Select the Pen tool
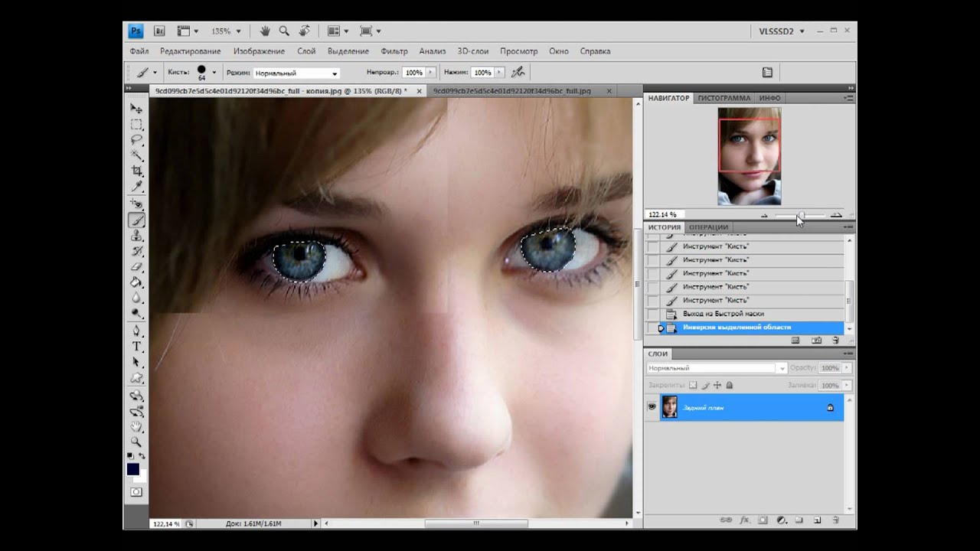This screenshot has width=980, height=551. tap(136, 331)
